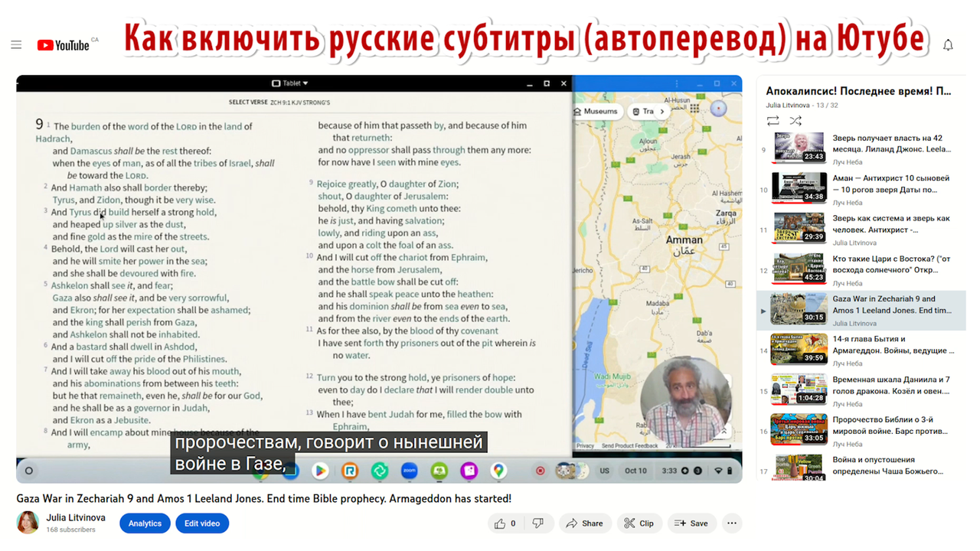The width and height of the screenshot is (980, 551).
Task: Save the video to a playlist
Action: click(x=691, y=523)
